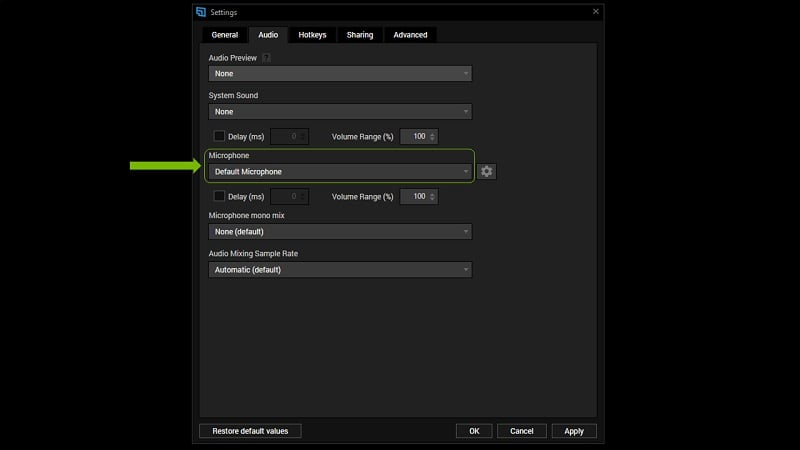This screenshot has width=800, height=450.
Task: Click the Audio Preview label
Action: pos(233,58)
